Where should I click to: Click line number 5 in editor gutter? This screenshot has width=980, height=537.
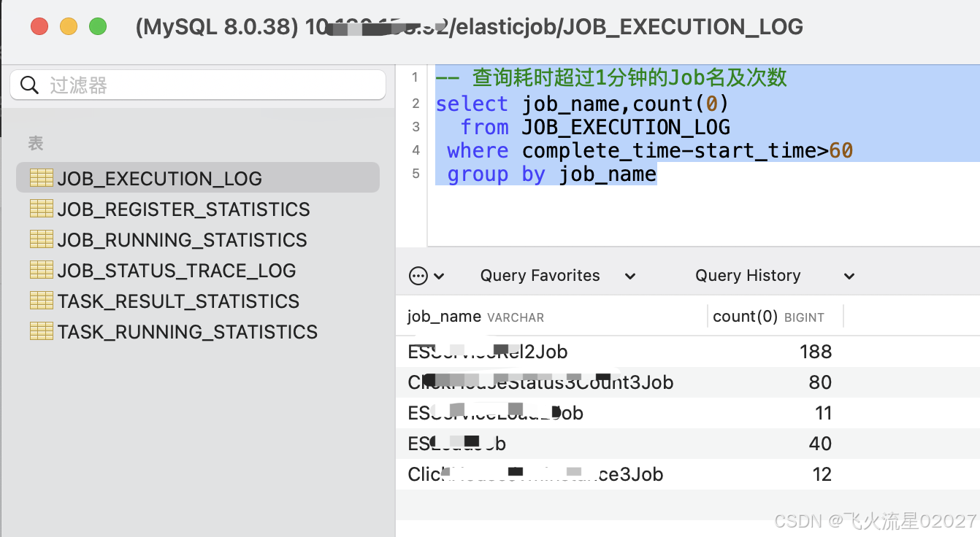click(416, 174)
